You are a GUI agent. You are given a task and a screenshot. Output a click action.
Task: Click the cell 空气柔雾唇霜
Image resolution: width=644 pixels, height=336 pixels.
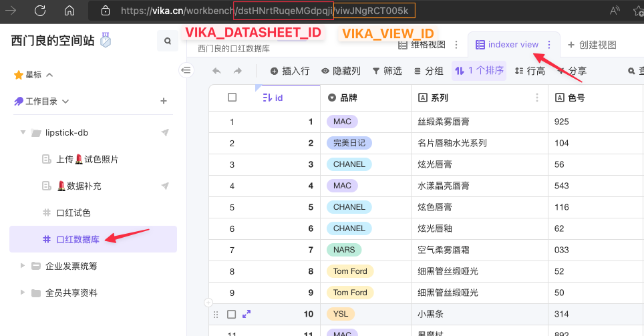[479, 250]
